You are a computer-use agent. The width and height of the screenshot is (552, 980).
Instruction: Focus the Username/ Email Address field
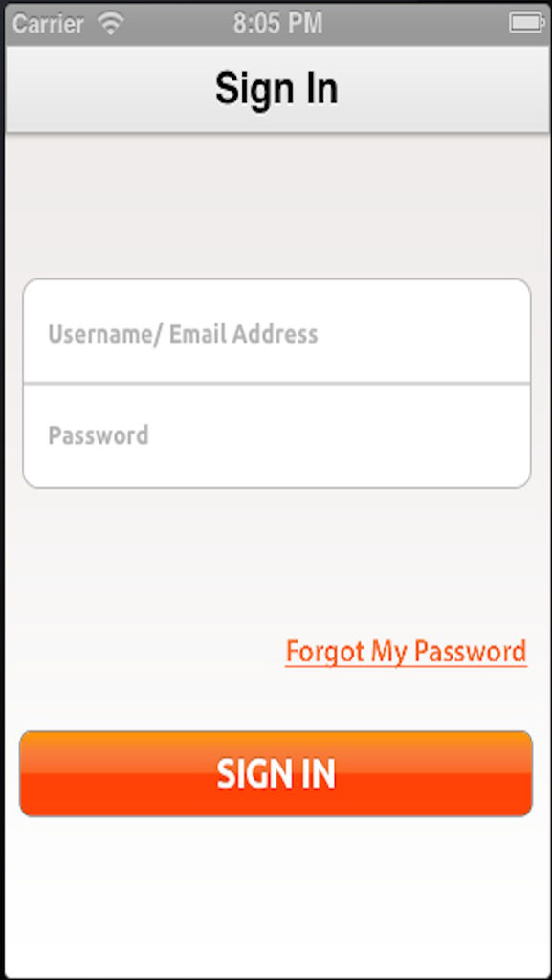point(276,331)
